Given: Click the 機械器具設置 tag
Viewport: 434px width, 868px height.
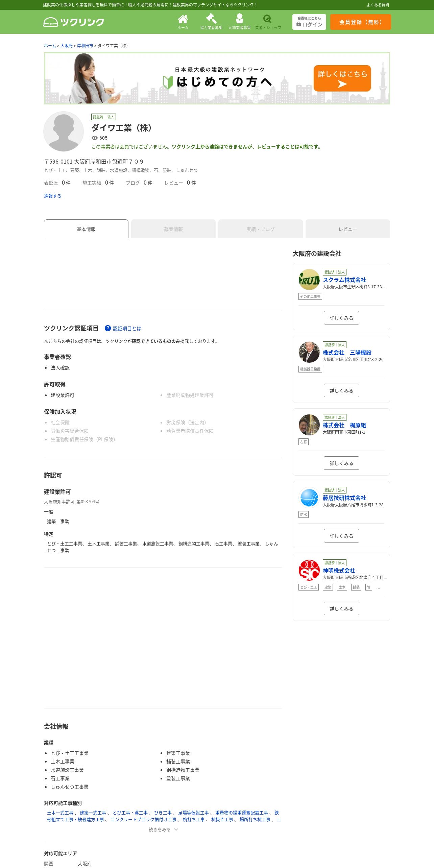Looking at the screenshot, I should point(310,369).
